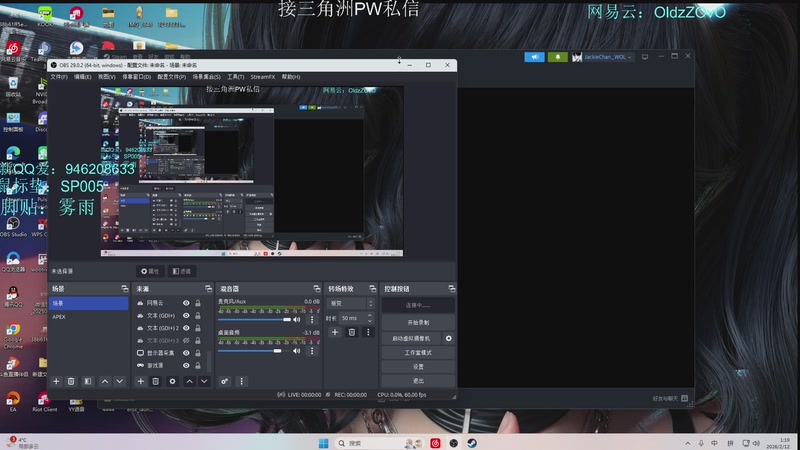Toggle visibility of 文本 (GDI+) source
The width and height of the screenshot is (800, 450).
pyautogui.click(x=186, y=316)
